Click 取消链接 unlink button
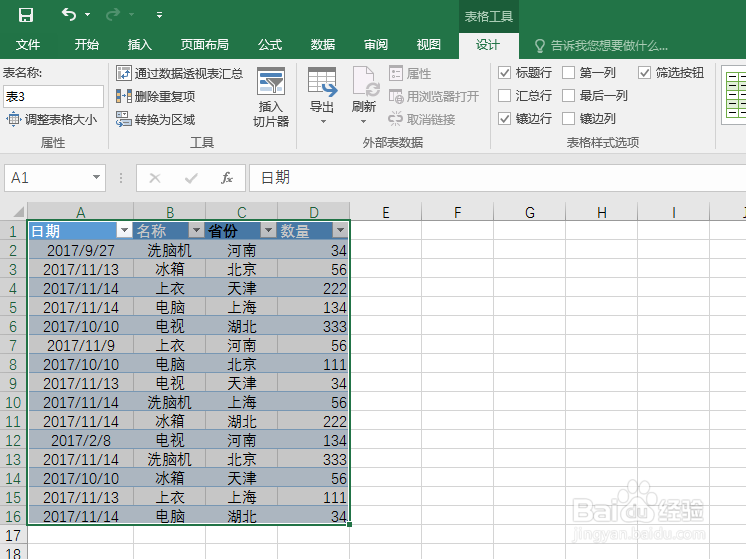746x559 pixels. (x=422, y=119)
